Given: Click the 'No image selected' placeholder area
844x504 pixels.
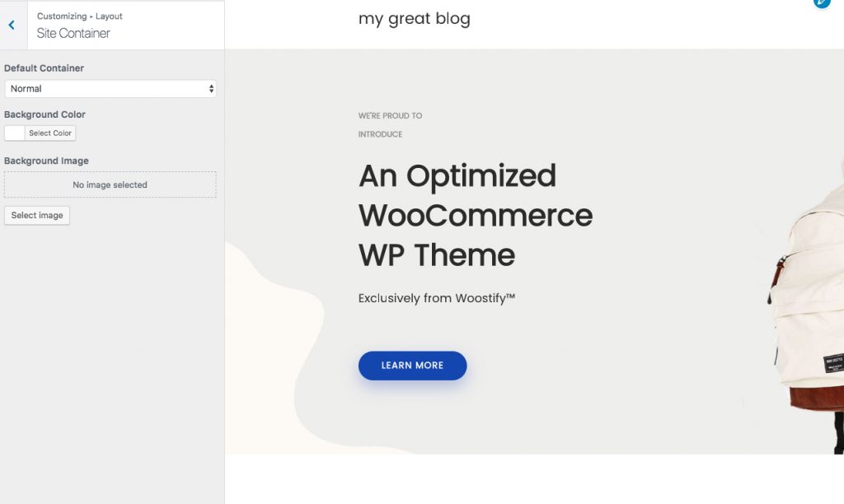Looking at the screenshot, I should pos(110,185).
